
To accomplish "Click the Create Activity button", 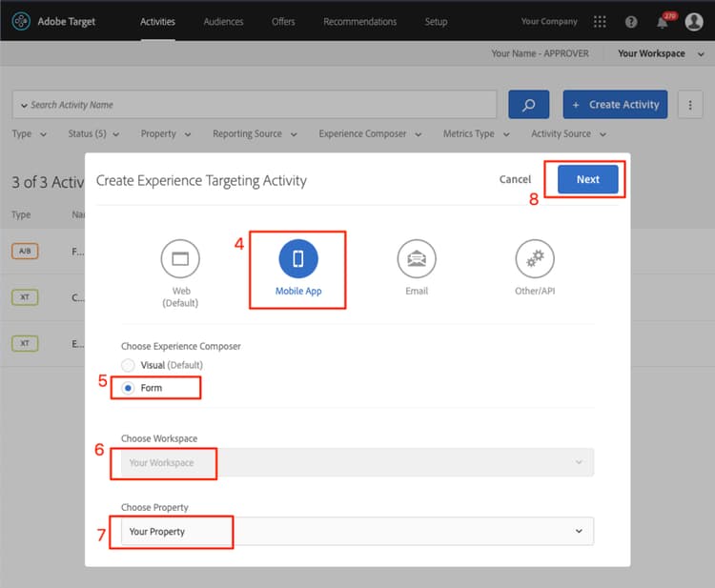I will (x=615, y=105).
